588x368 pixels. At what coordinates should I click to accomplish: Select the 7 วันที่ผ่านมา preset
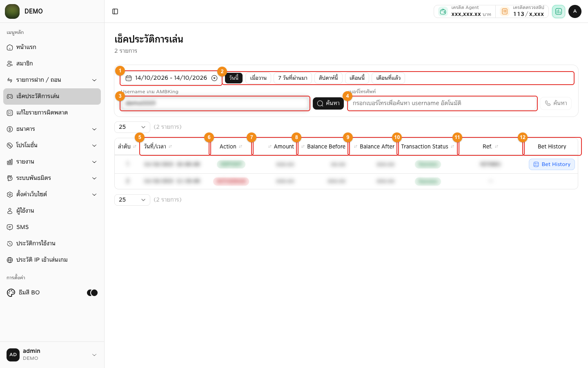pyautogui.click(x=293, y=78)
